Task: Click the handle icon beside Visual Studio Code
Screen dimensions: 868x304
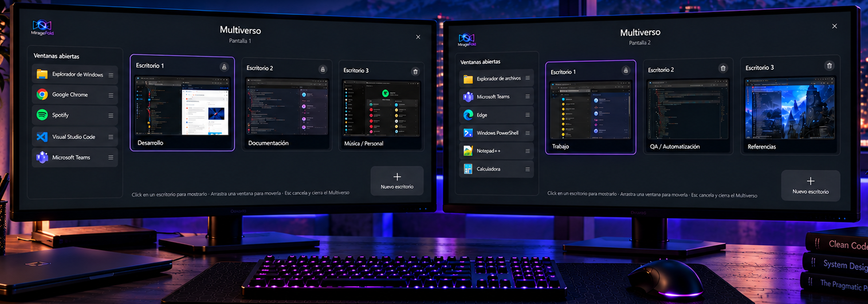Action: tap(111, 137)
